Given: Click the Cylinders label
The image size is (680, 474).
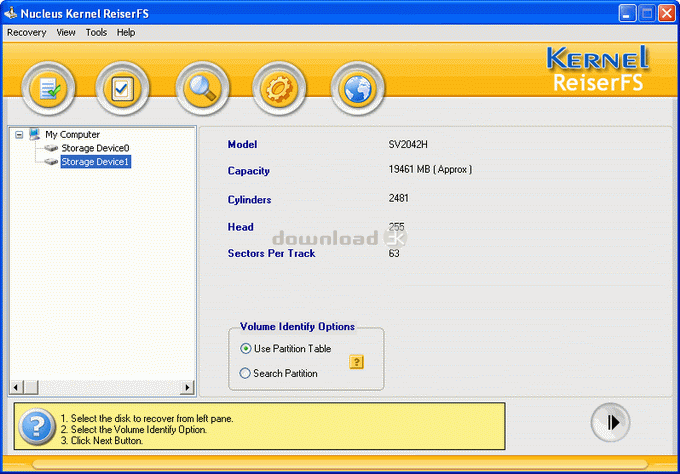Looking at the screenshot, I should [249, 200].
